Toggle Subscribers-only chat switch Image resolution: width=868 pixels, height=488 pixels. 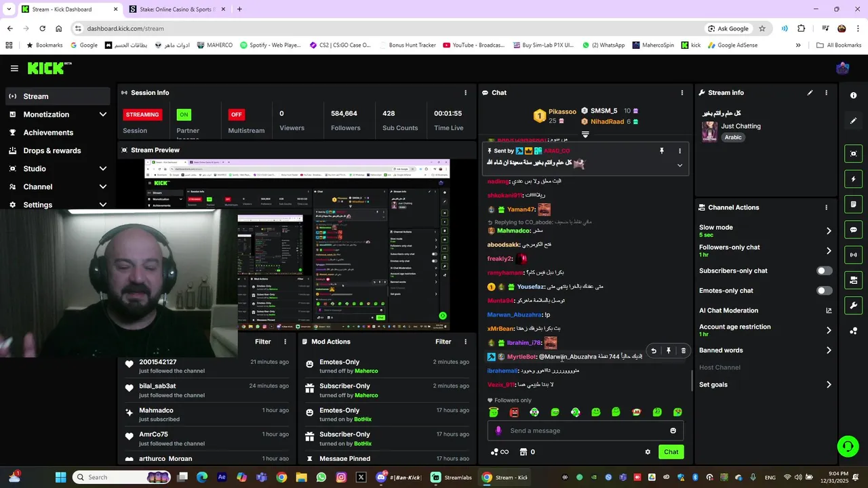click(x=824, y=270)
